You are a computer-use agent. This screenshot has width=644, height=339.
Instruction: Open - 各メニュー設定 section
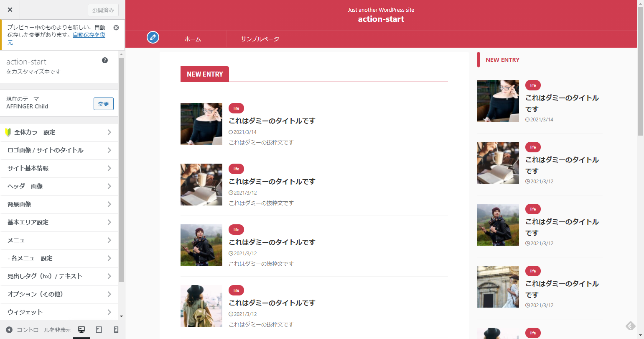click(x=59, y=258)
